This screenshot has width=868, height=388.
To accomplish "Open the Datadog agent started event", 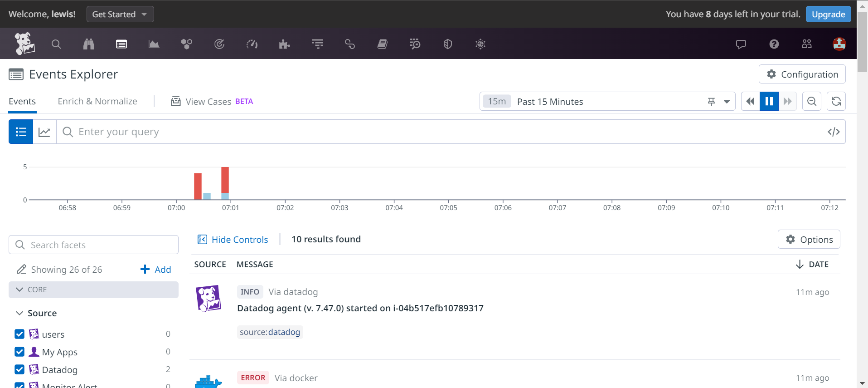I will tap(360, 308).
